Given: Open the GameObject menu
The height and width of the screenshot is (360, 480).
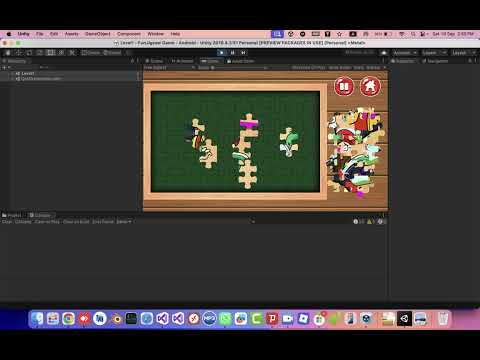Looking at the screenshot, I should (97, 34).
